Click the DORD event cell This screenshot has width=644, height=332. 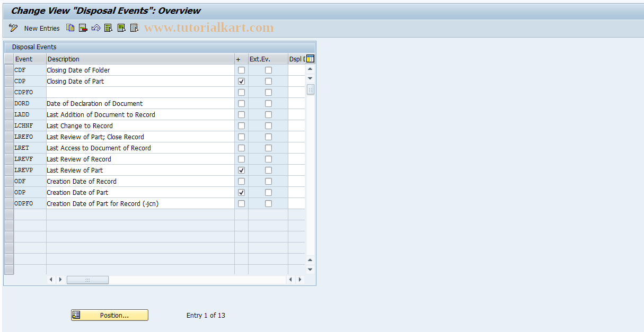[x=30, y=103]
